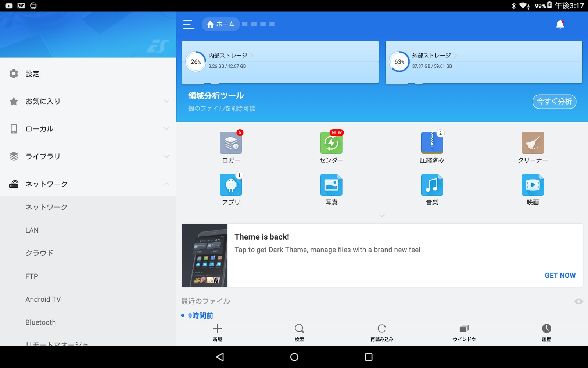Tap the Android recent apps button
Screen dimensions: 588x368
[x=369, y=357]
